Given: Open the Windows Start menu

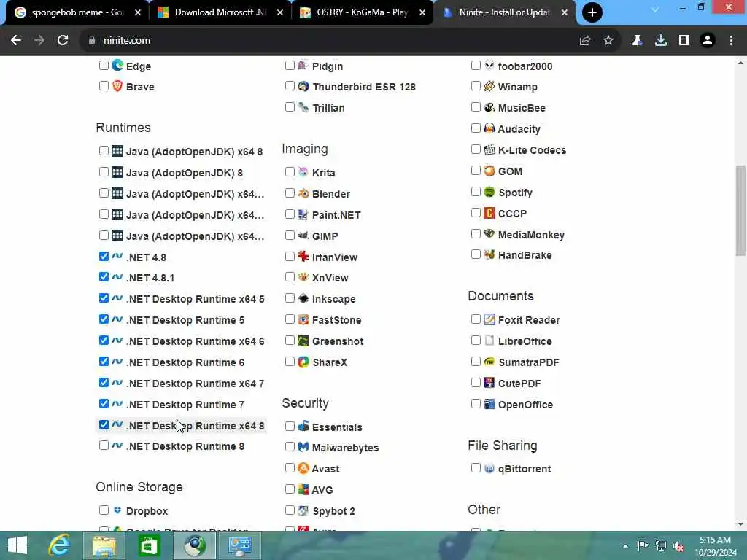Looking at the screenshot, I should [x=18, y=545].
